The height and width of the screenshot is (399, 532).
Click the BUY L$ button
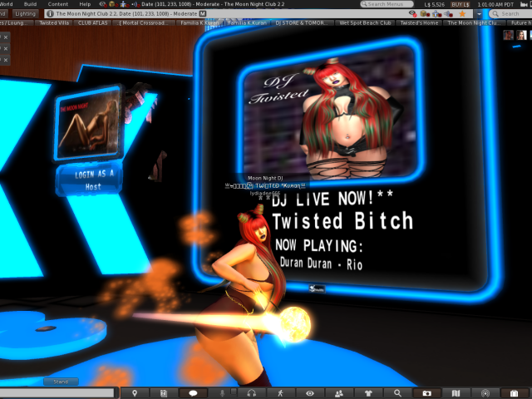[461, 4]
